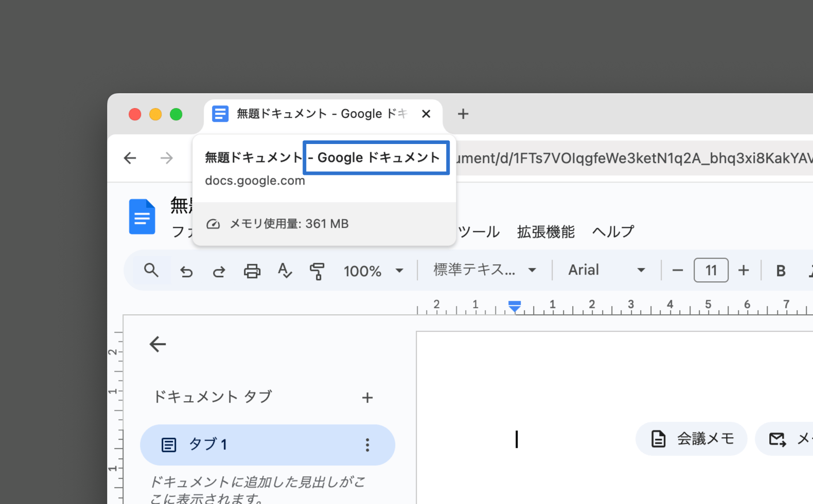
Task: Open the ヘルプ menu
Action: [613, 232]
